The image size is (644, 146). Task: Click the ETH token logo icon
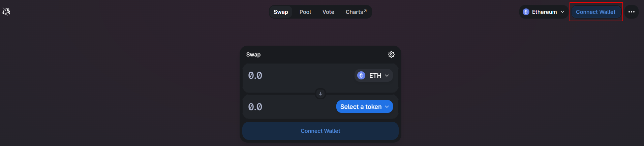pos(361,75)
